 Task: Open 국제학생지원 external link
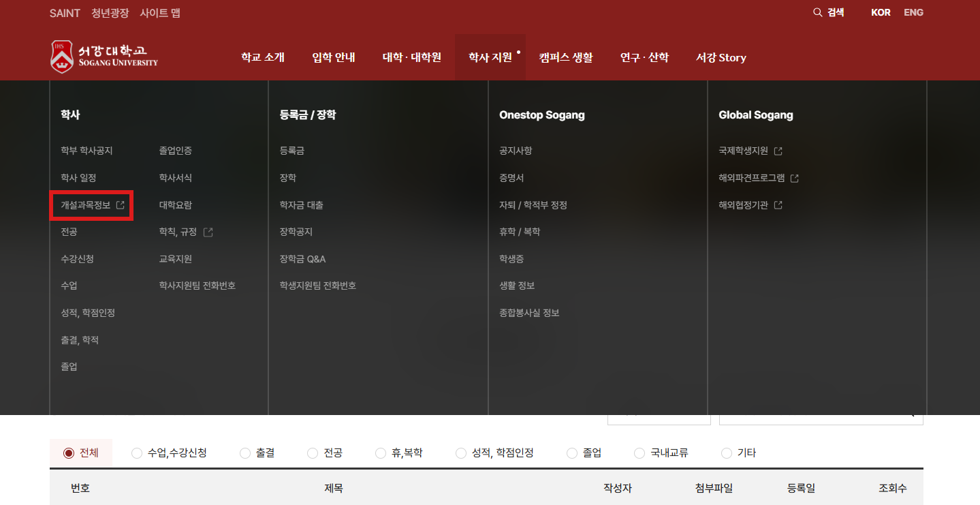click(x=750, y=151)
